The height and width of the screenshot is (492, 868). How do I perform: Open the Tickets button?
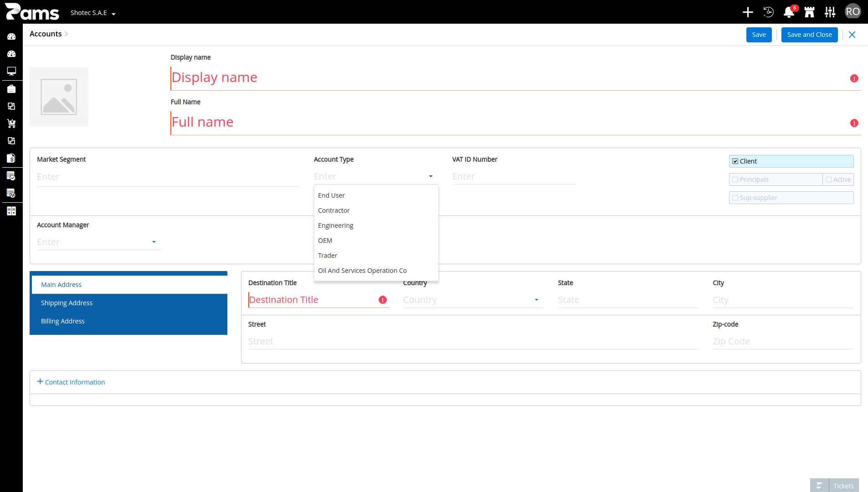[843, 486]
